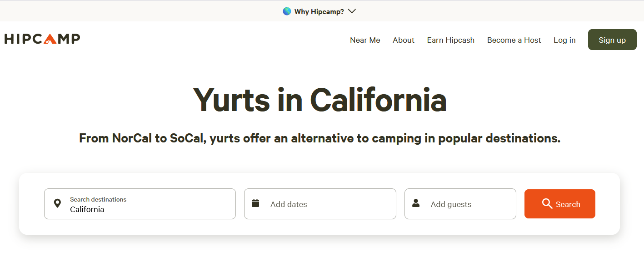Focus the Search destinations field
This screenshot has height=253, width=644.
[140, 204]
